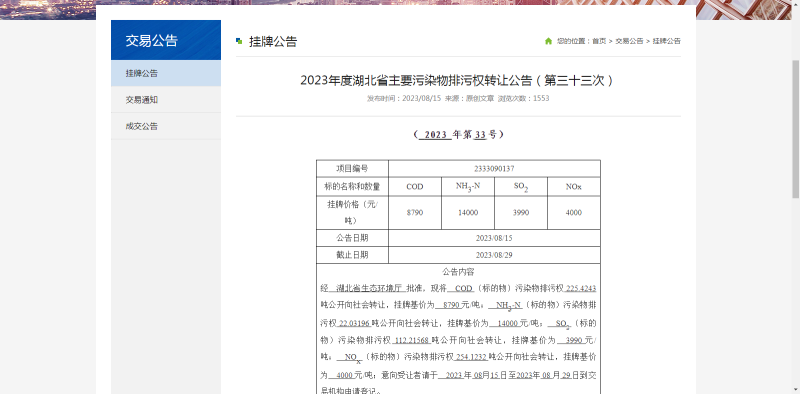Click the 4000 price cell under NOx

tap(573, 213)
